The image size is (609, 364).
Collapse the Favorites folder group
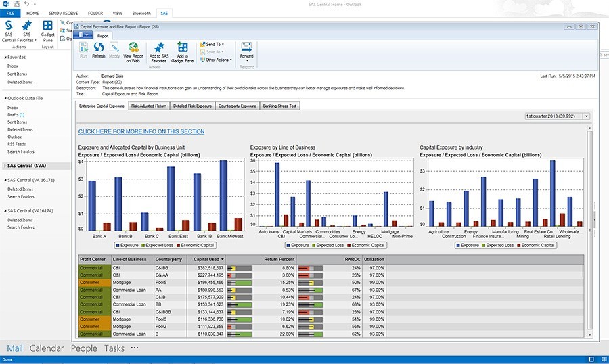coord(3,58)
